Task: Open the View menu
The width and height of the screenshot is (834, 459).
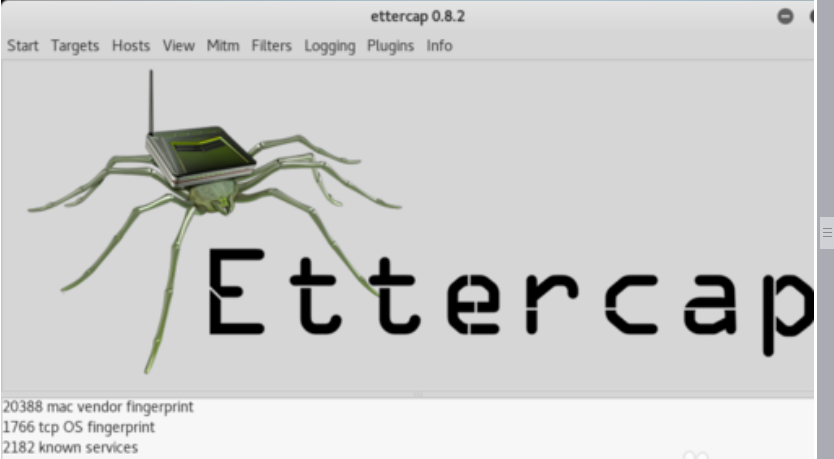Action: pyautogui.click(x=179, y=46)
